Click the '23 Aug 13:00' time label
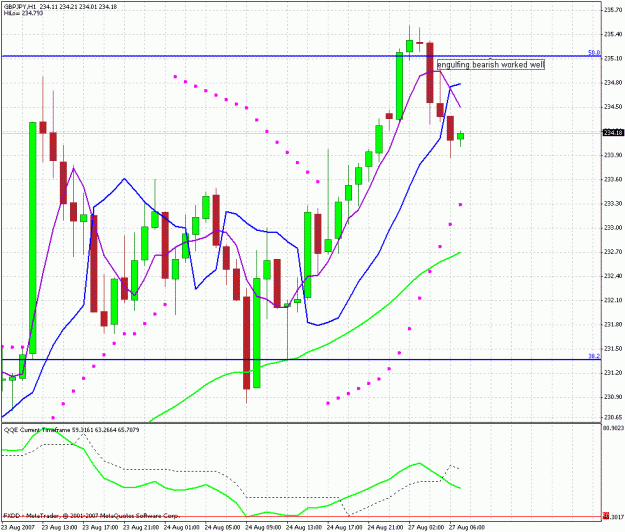This screenshot has width=625, height=532. click(59, 528)
